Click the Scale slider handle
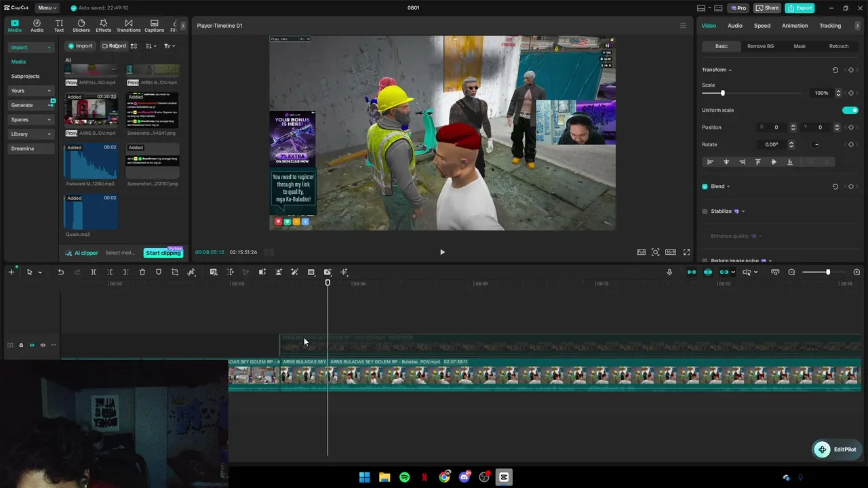The height and width of the screenshot is (488, 868). [x=722, y=93]
